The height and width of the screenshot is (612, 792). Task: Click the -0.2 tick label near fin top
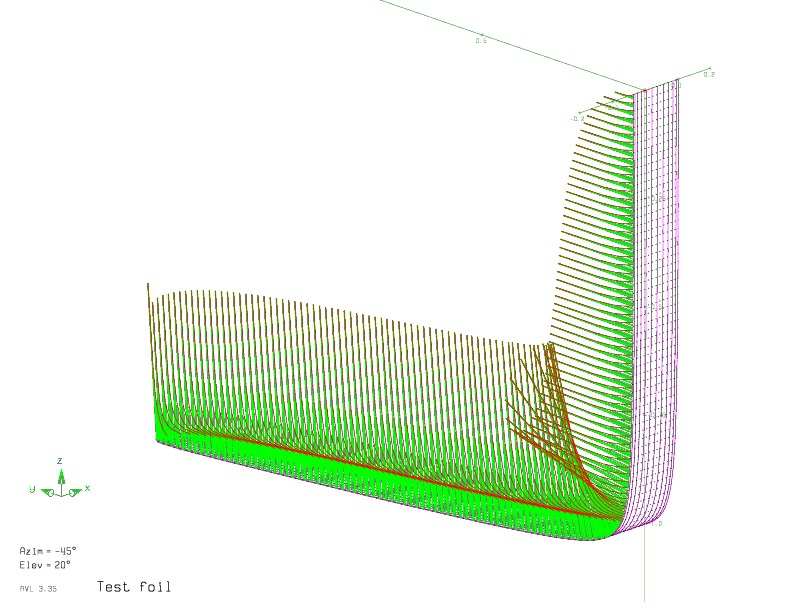(x=577, y=119)
